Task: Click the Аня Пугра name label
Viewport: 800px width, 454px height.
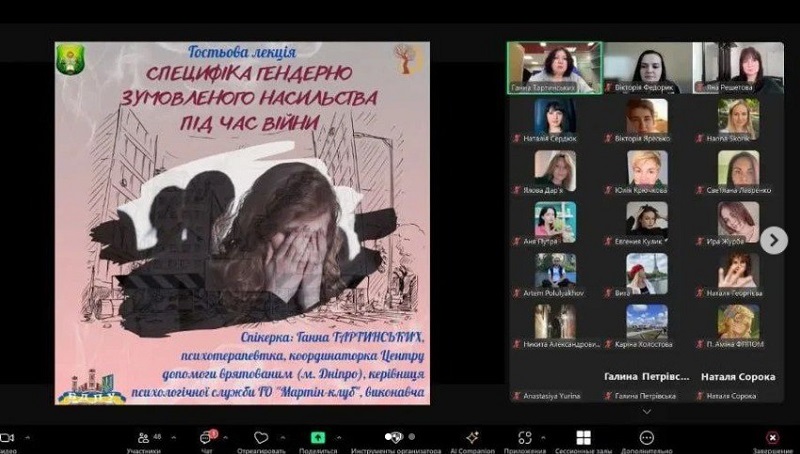Action: (540, 241)
